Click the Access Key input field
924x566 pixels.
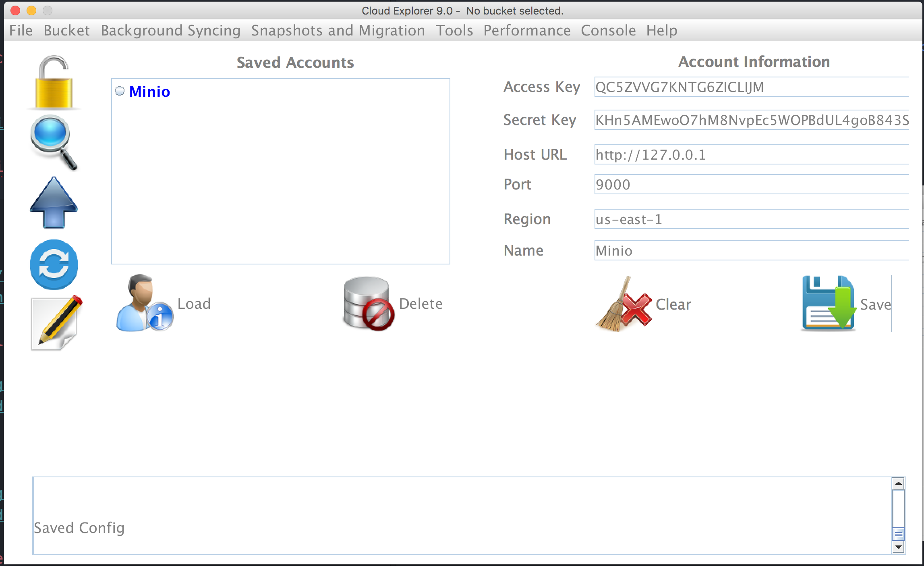(751, 87)
